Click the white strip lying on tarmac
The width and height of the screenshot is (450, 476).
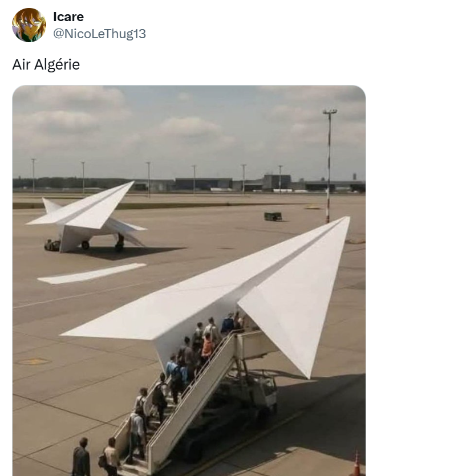[91, 274]
